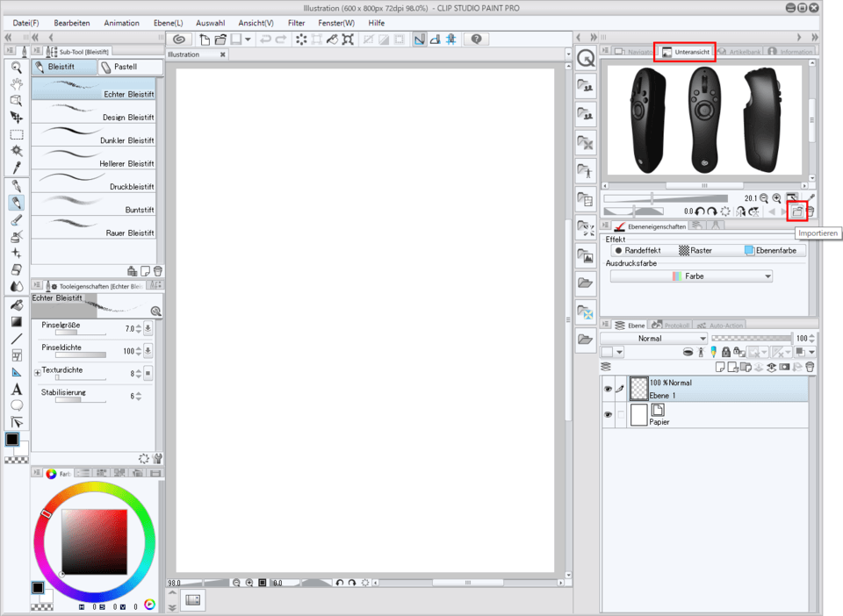Open the Importieren folder icon in Unteransicht
This screenshot has width=843, height=616.
click(x=799, y=211)
